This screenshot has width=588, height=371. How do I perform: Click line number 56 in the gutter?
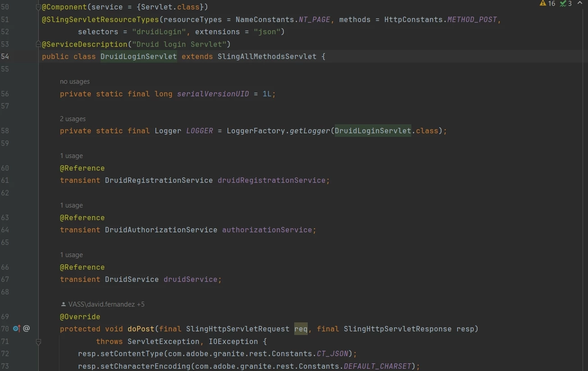(x=5, y=94)
